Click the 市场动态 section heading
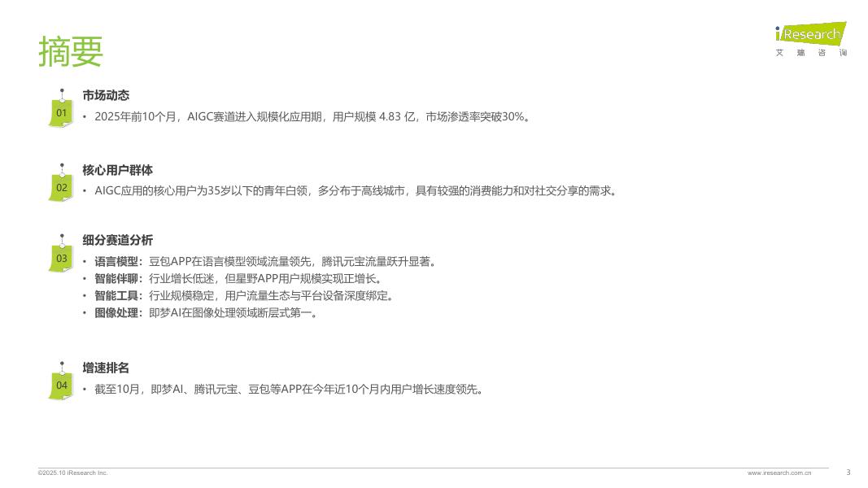Viewport: 868px width, 488px height. click(106, 95)
